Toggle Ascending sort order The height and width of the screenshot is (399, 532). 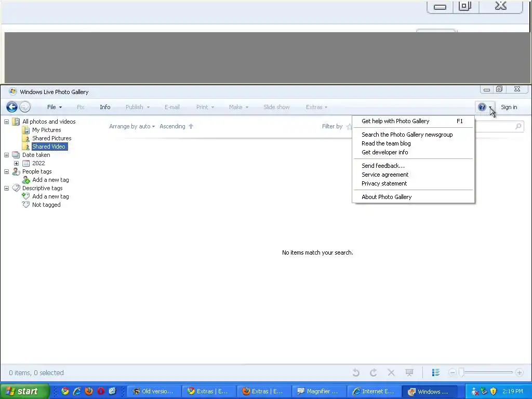point(177,127)
